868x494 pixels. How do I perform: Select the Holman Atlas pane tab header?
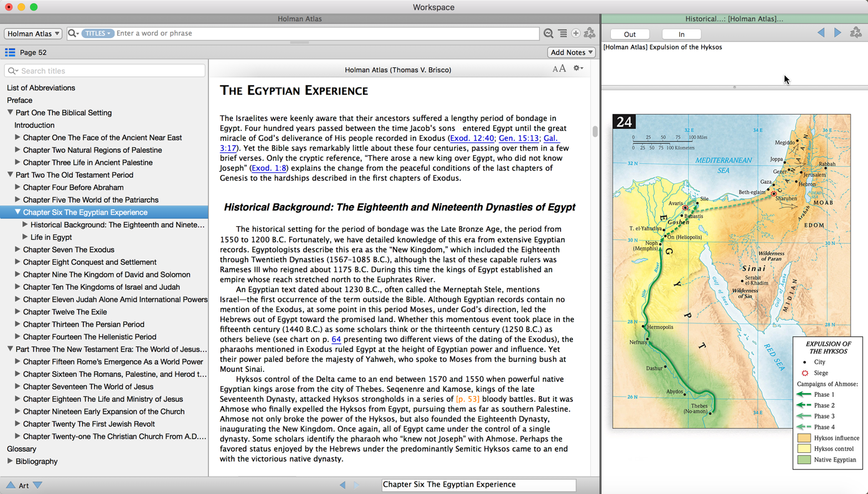click(x=300, y=19)
